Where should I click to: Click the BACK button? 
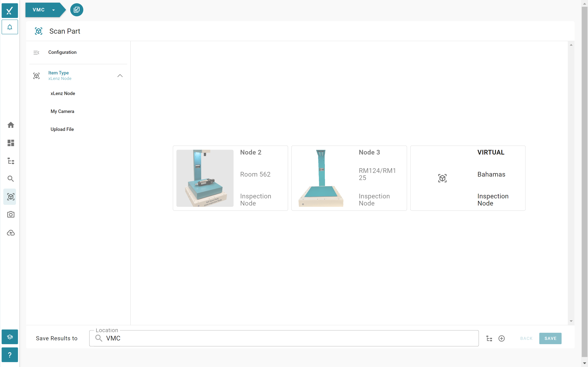(x=526, y=338)
